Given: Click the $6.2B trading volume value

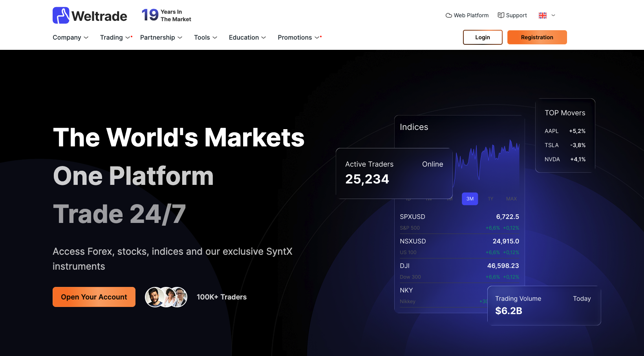Looking at the screenshot, I should pyautogui.click(x=509, y=311).
